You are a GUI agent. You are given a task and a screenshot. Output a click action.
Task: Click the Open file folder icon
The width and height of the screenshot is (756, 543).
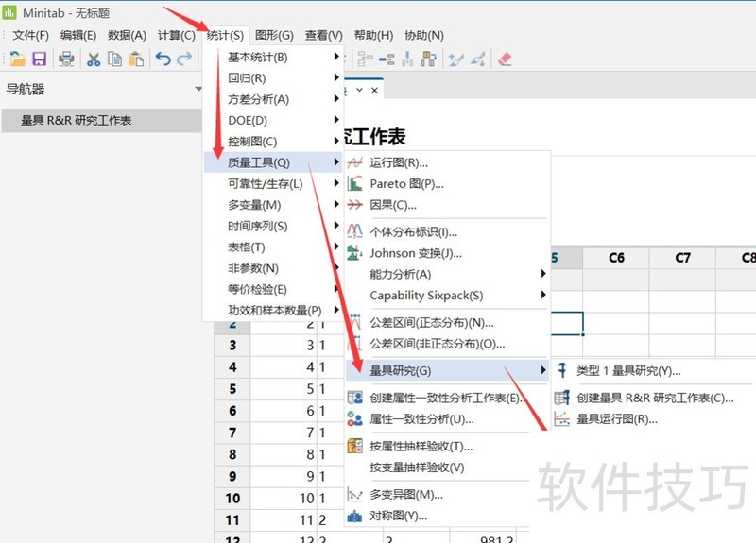click(x=17, y=59)
